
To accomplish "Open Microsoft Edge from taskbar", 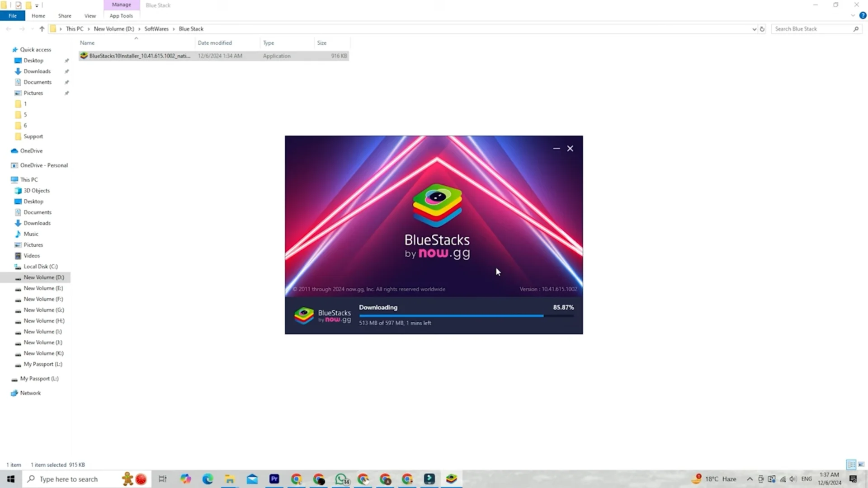I will pos(208,479).
